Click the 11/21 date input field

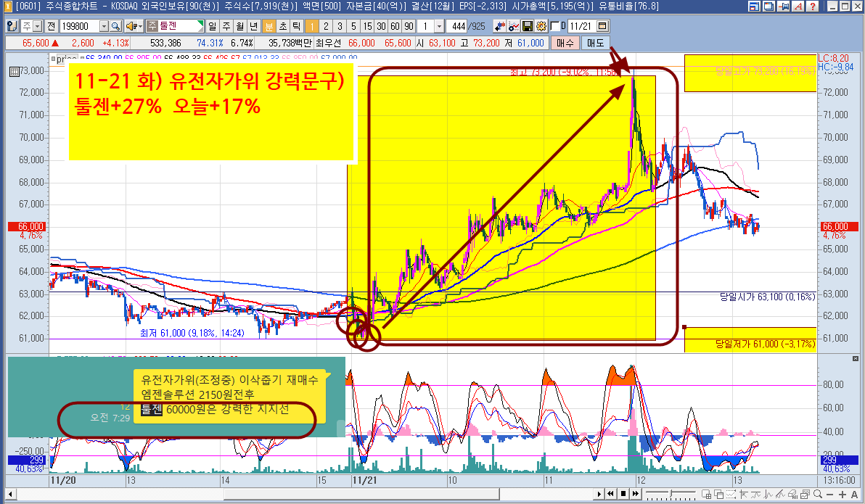[x=582, y=26]
